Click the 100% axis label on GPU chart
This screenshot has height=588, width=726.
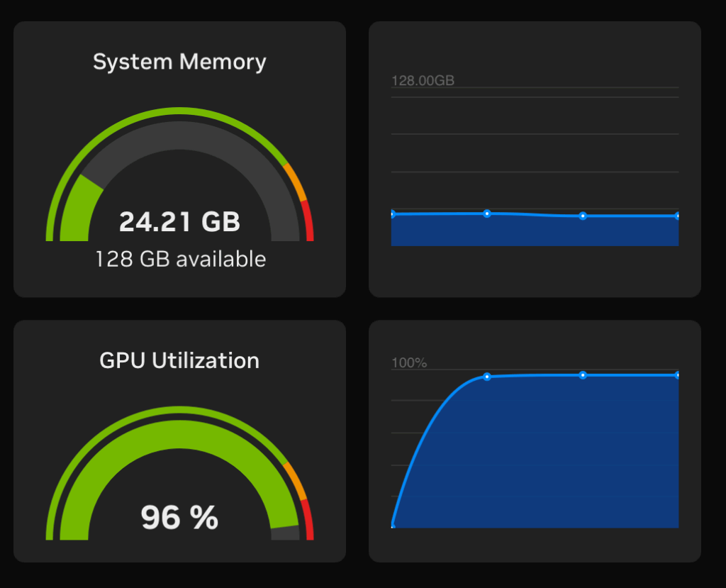pos(409,363)
